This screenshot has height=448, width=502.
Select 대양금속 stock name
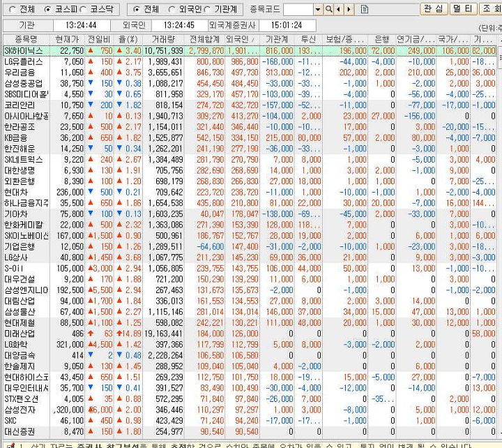(x=20, y=356)
